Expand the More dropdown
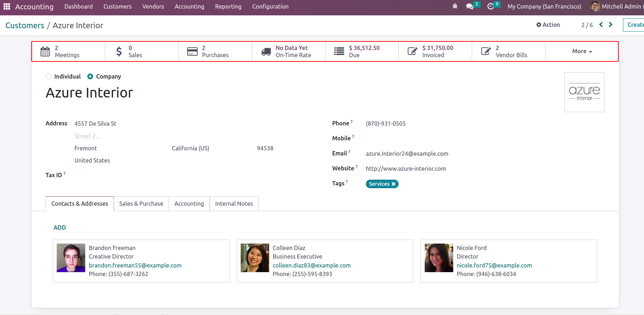 [x=582, y=51]
